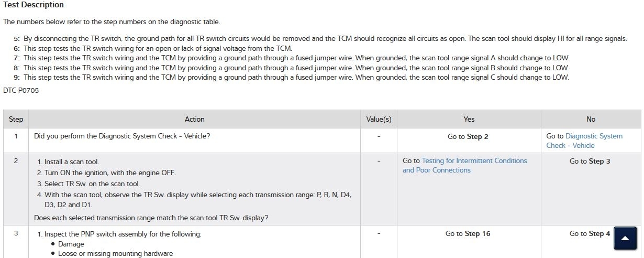Select the Go to Step 2 cell text
Viewport: 644px width, 258px height.
[x=468, y=137]
